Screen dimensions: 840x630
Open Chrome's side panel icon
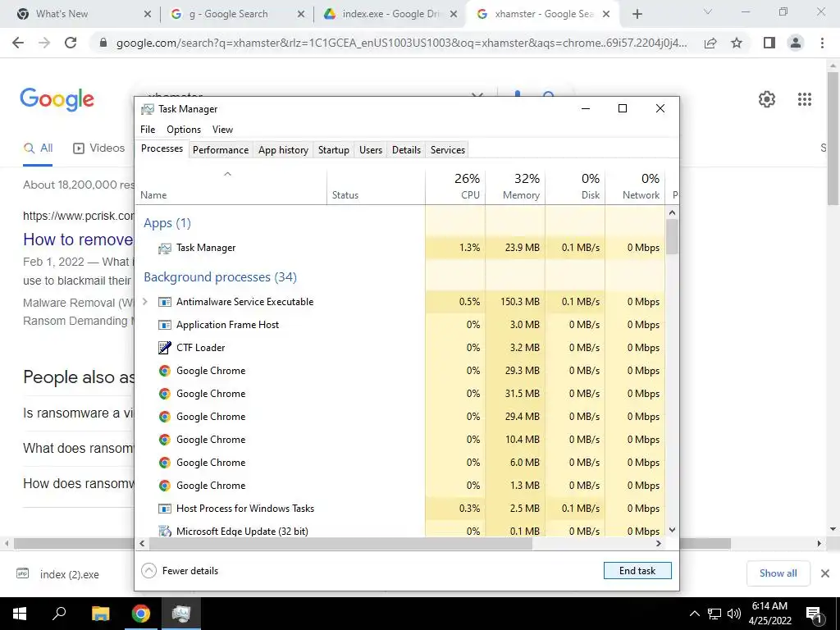pos(769,43)
